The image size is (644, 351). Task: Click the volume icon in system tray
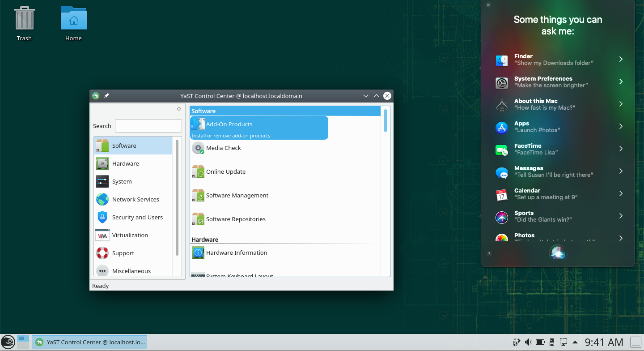click(528, 342)
